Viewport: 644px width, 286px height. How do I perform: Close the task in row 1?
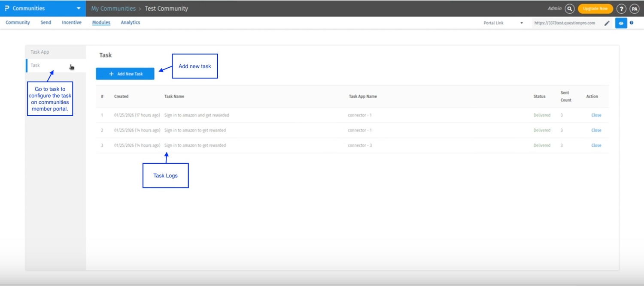(x=596, y=115)
